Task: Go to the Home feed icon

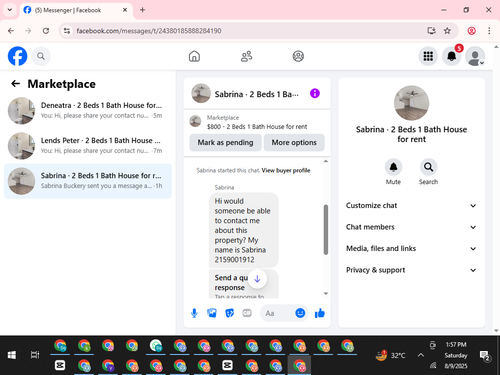Action: [194, 56]
